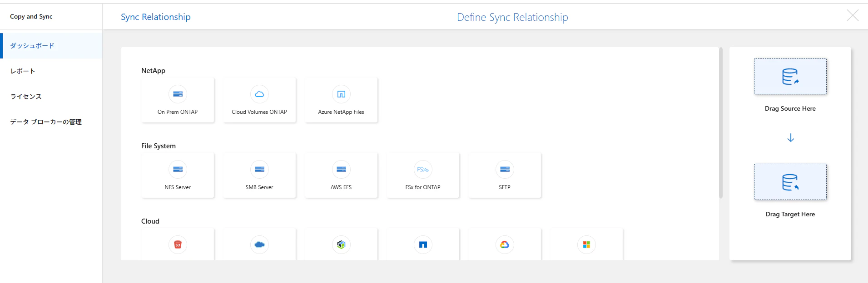Select the Microsoft Azure colored squares icon

coord(586,245)
